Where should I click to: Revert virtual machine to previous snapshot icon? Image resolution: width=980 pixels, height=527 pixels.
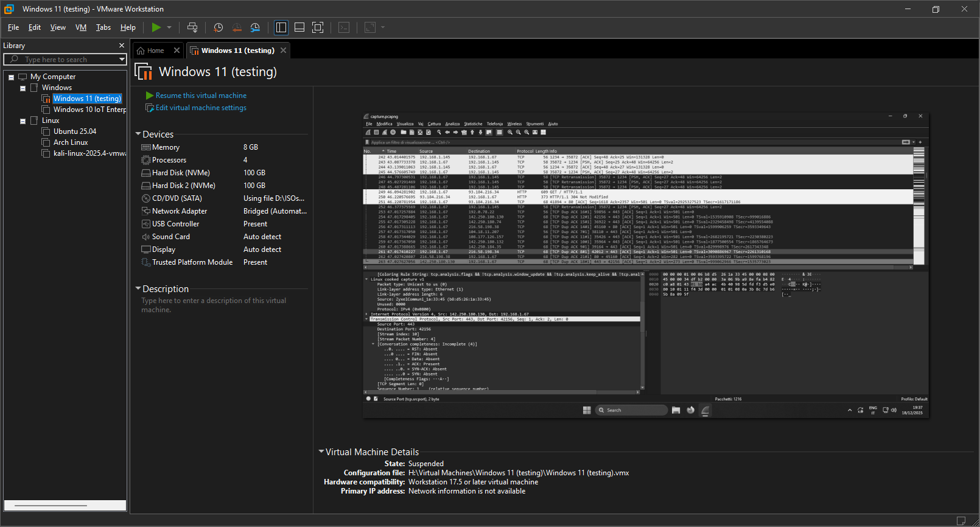point(237,27)
